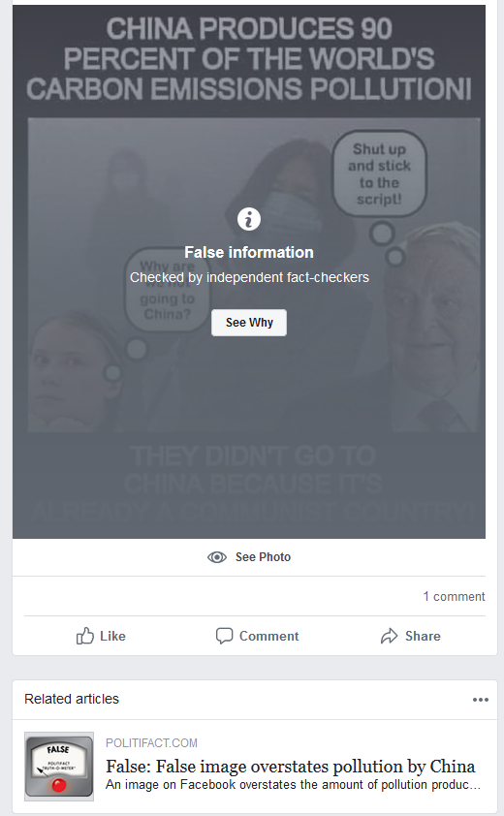504x816 pixels.
Task: View the 1 comment link
Action: (x=454, y=596)
